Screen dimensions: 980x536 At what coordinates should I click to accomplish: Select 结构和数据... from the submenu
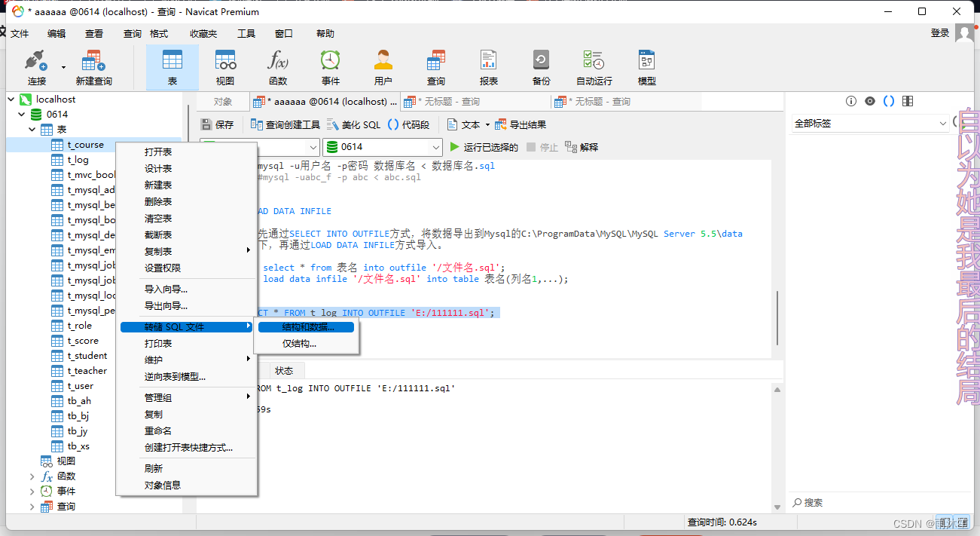[307, 327]
